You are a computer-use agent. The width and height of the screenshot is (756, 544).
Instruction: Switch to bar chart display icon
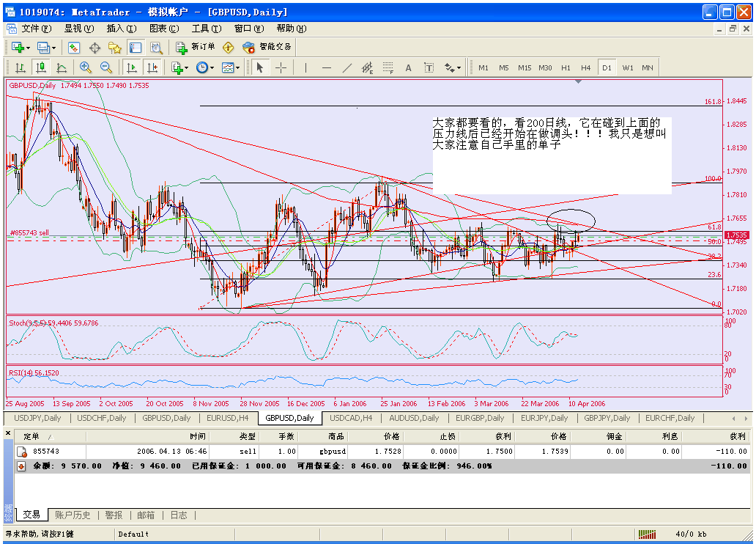(21, 67)
